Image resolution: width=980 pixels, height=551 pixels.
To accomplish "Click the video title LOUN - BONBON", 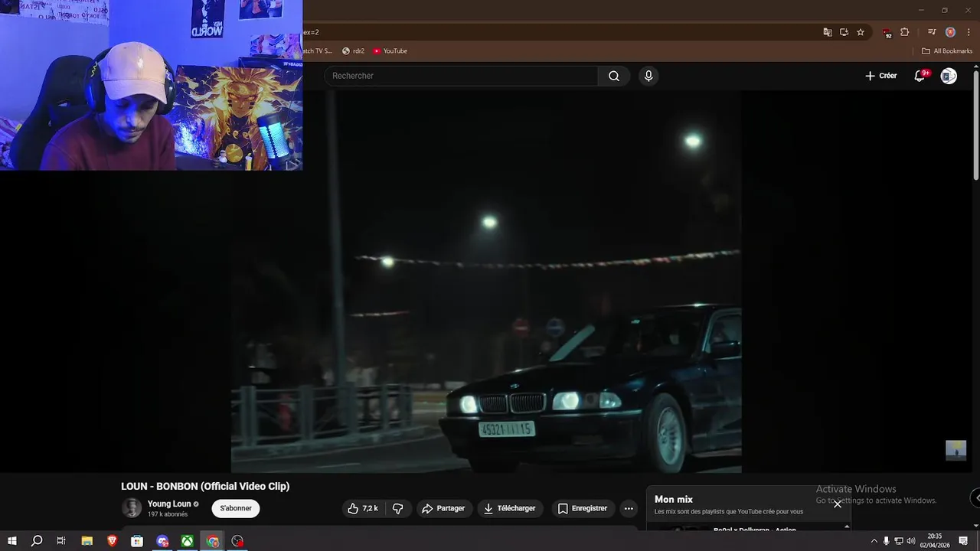I will pos(205,486).
